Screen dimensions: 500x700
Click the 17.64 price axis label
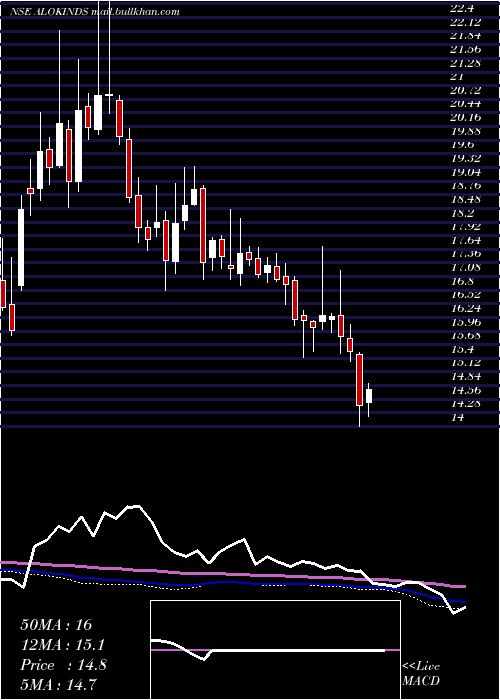[x=465, y=240]
